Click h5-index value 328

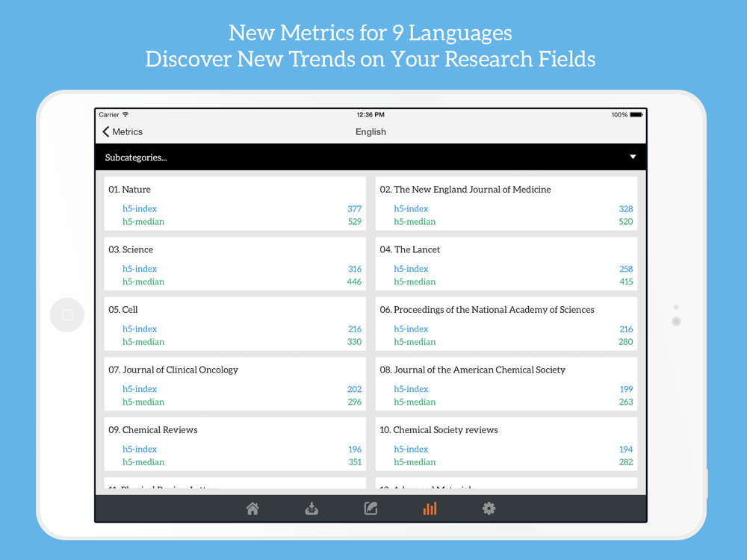625,208
